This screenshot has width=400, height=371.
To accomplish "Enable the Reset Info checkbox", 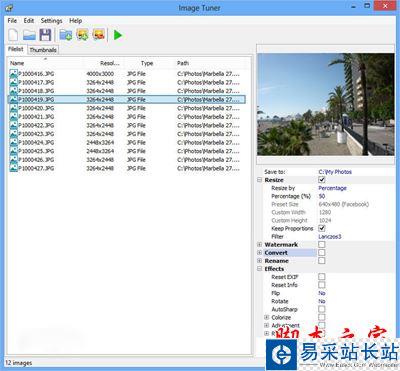I will pos(322,285).
